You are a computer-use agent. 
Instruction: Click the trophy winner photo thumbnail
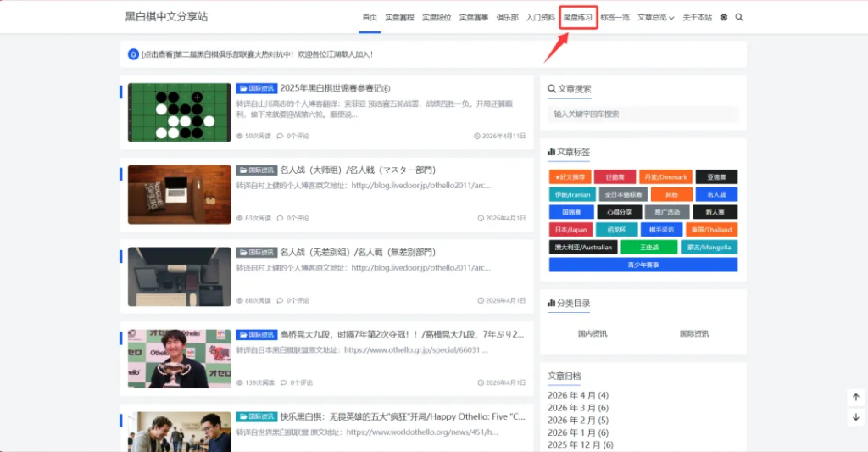[180, 359]
